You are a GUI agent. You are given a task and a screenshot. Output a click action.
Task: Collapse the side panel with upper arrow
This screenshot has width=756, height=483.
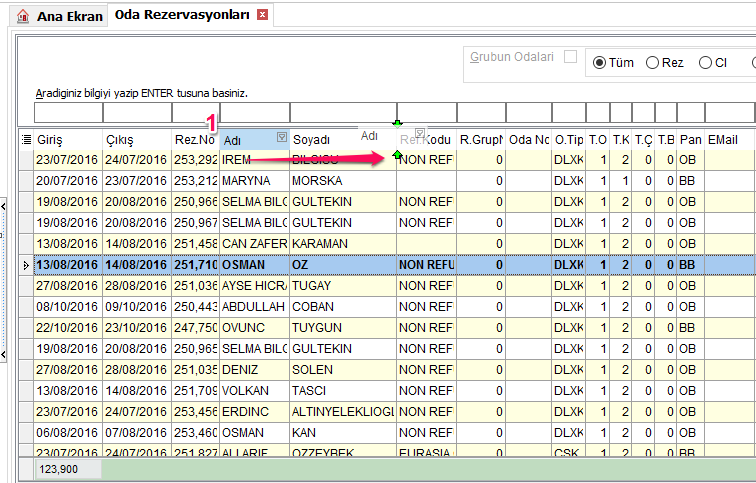pyautogui.click(x=3, y=207)
